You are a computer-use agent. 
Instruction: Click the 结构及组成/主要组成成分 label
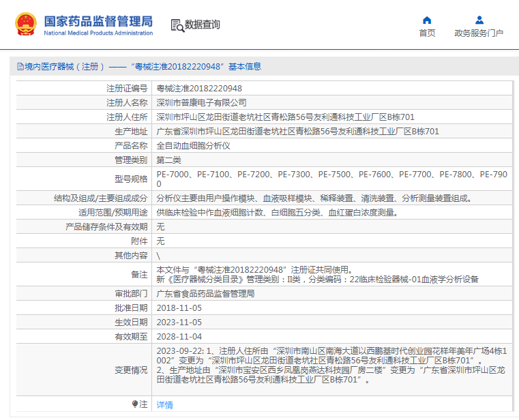[101, 198]
